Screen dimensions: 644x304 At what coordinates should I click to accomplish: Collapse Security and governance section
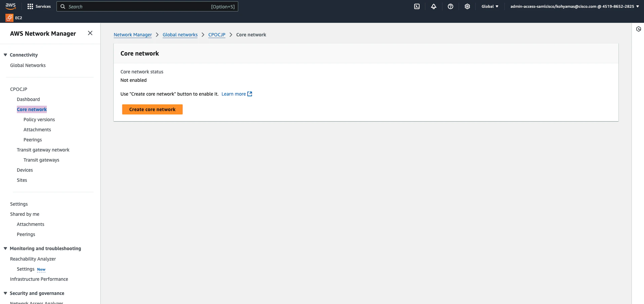point(5,293)
